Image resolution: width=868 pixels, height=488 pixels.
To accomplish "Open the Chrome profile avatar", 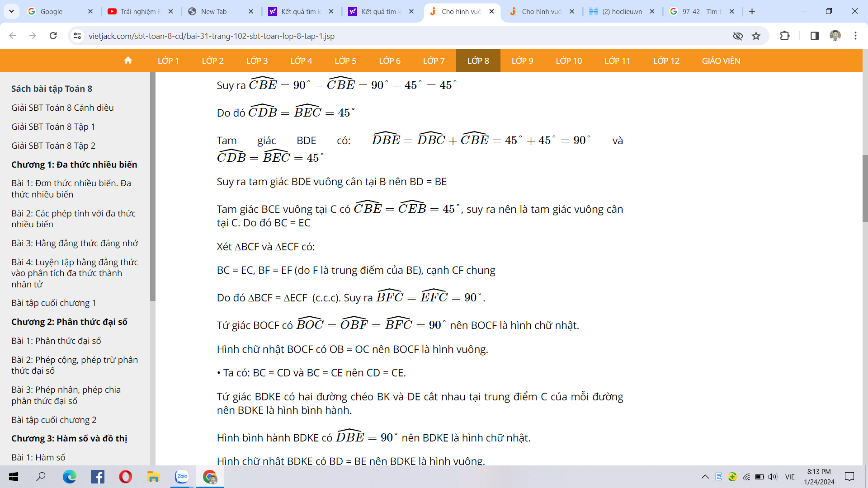I will tap(835, 36).
